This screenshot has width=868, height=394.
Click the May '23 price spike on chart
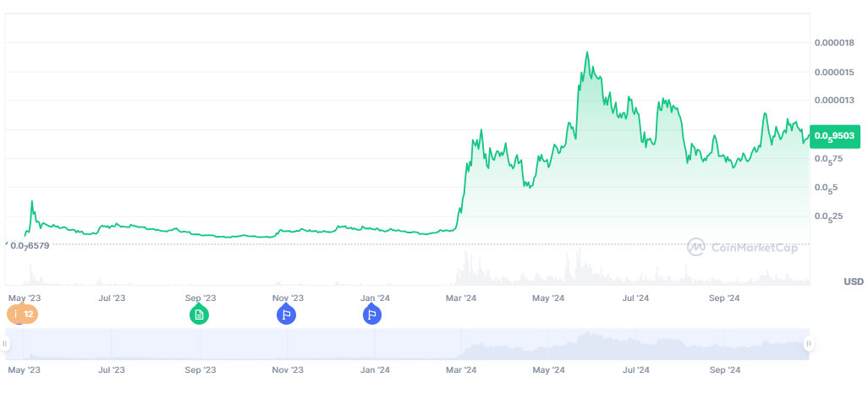click(x=31, y=201)
